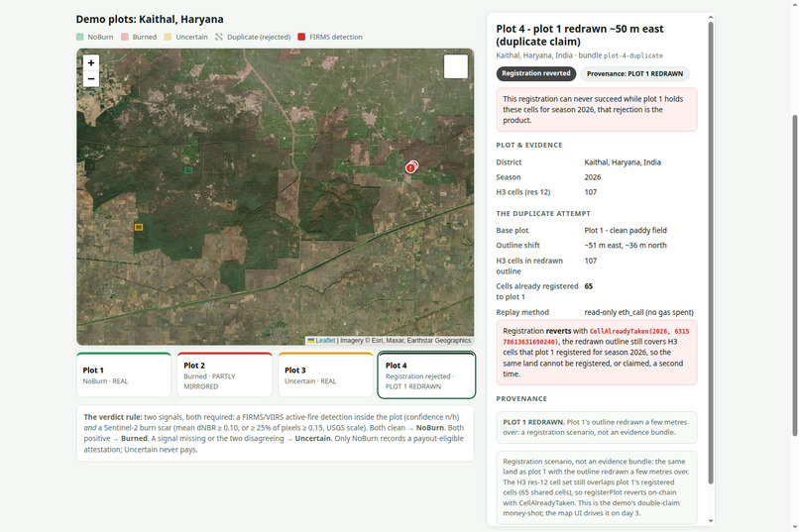The height and width of the screenshot is (532, 799).
Task: Click the CellAlreadyTaken error code text
Action: 596,337
